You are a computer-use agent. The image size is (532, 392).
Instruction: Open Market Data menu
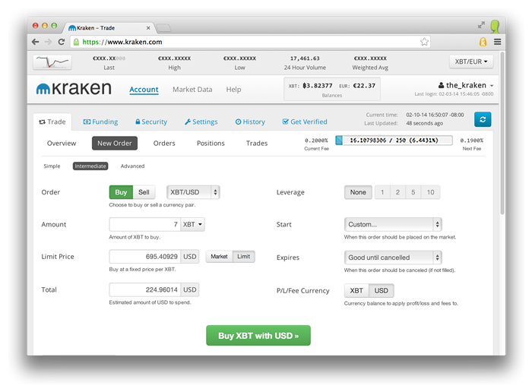[x=192, y=90]
